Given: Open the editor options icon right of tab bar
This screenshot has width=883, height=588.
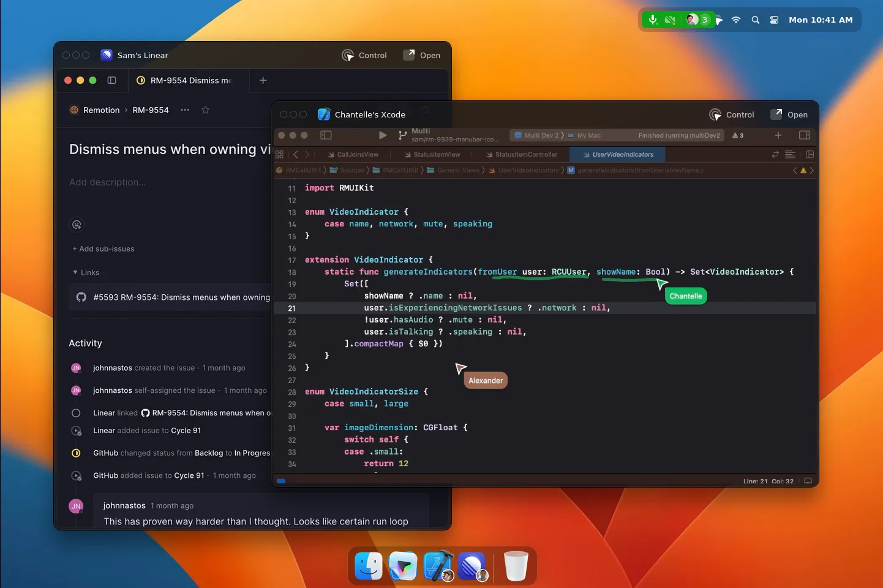Looking at the screenshot, I should tap(790, 154).
